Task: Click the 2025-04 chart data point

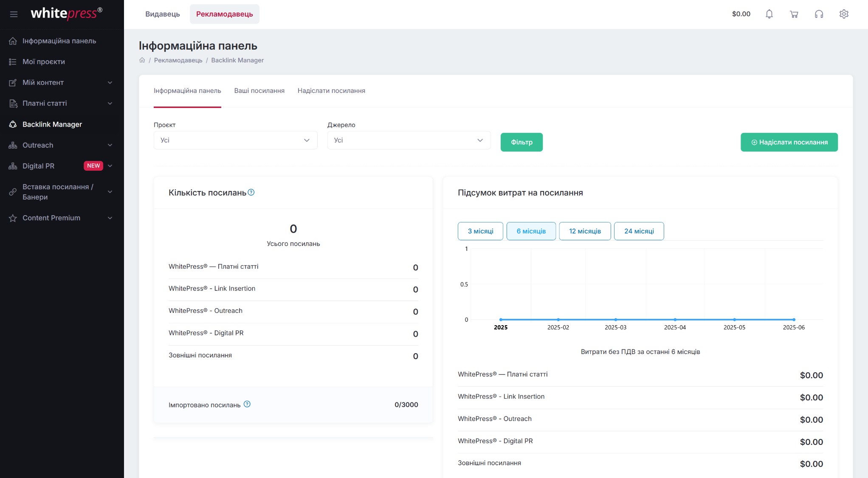Action: tap(675, 319)
